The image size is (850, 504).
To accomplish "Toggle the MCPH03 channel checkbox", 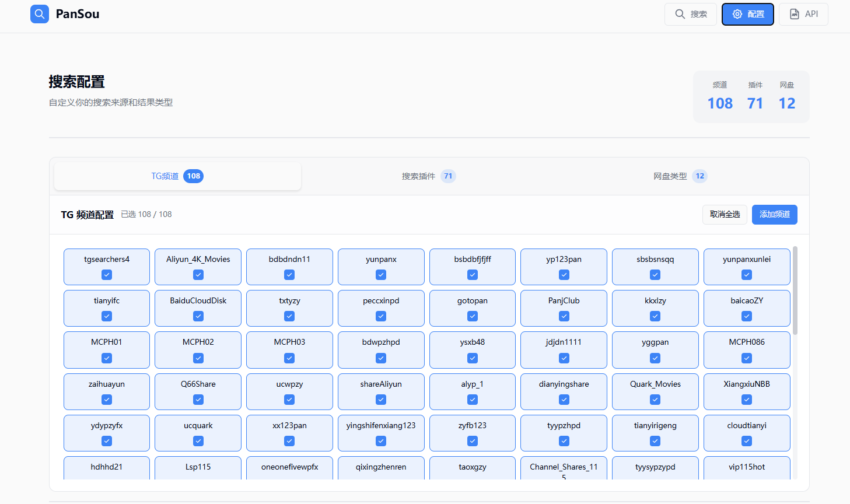I will coord(289,358).
